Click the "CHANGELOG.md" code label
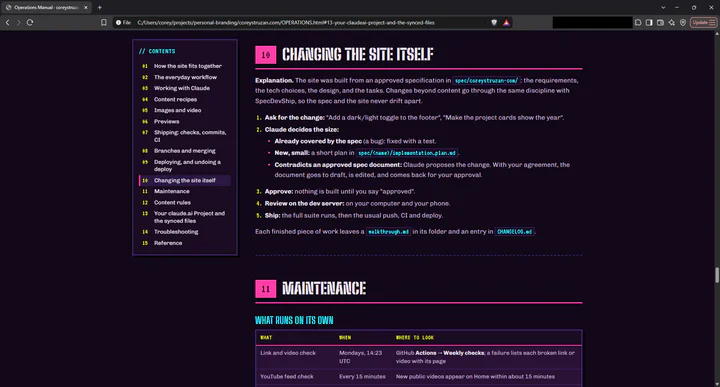The width and height of the screenshot is (720, 387). [514, 232]
